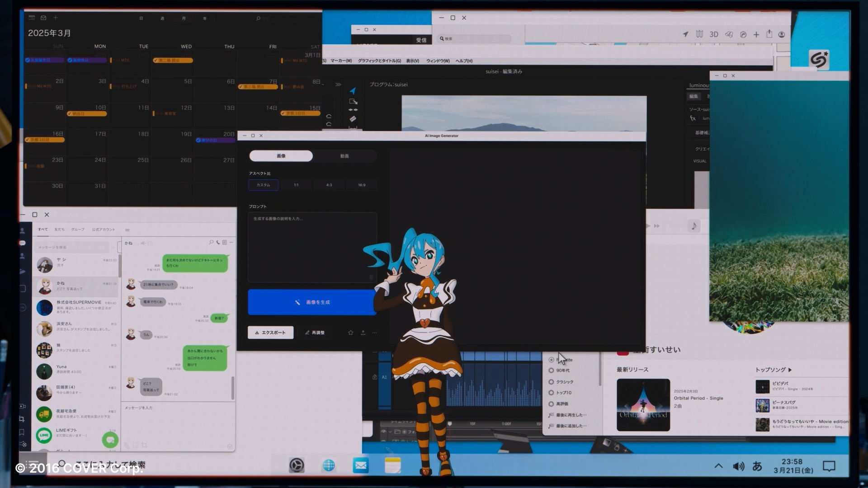Click the bookmark Keep icon in messenger sidebar
Image resolution: width=868 pixels, height=488 pixels.
click(22, 432)
